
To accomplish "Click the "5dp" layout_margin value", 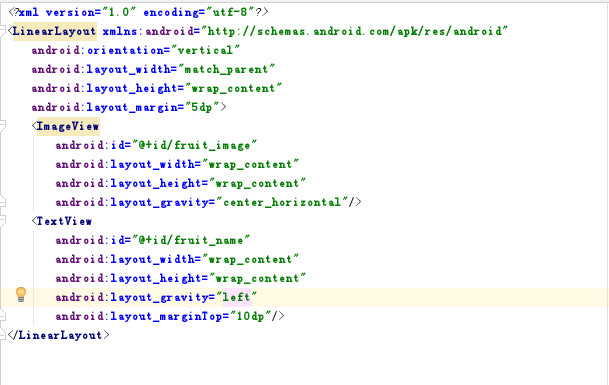I will pyautogui.click(x=202, y=107).
